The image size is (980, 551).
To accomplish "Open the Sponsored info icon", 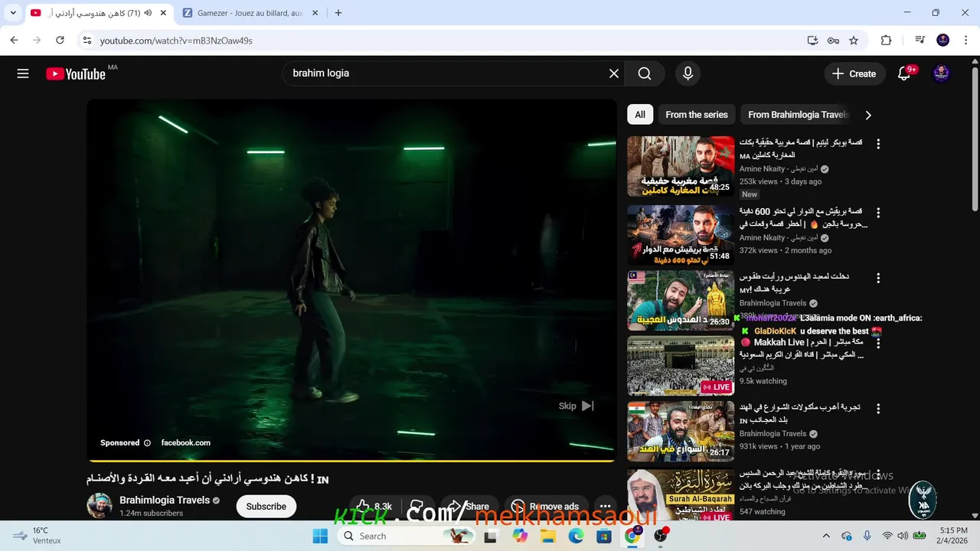I will (147, 442).
